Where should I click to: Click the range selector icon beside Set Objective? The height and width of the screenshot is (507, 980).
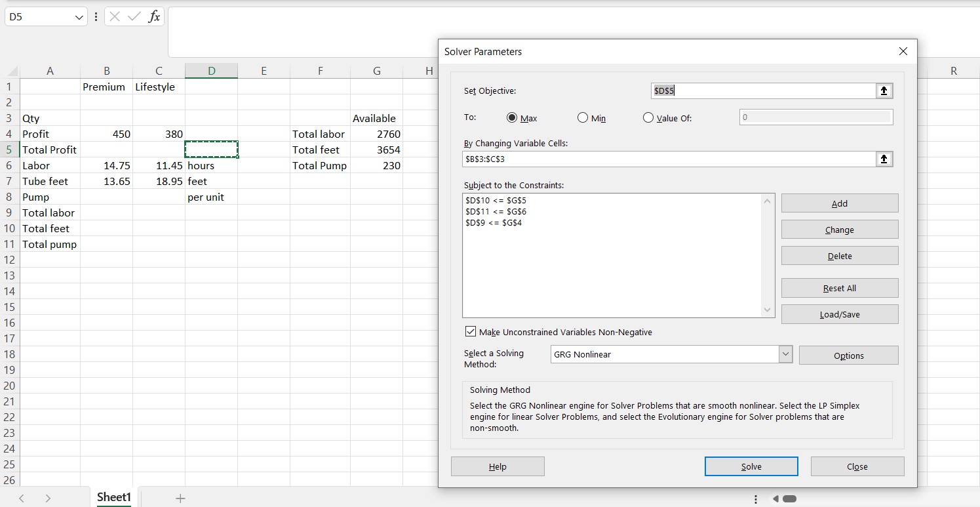pos(884,91)
